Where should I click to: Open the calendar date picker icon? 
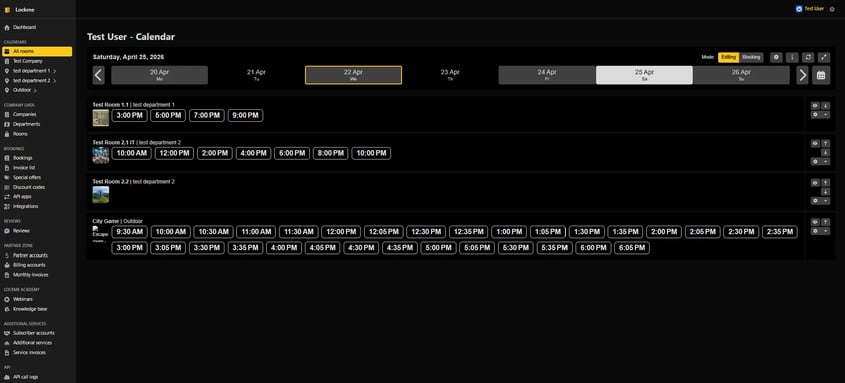[821, 75]
